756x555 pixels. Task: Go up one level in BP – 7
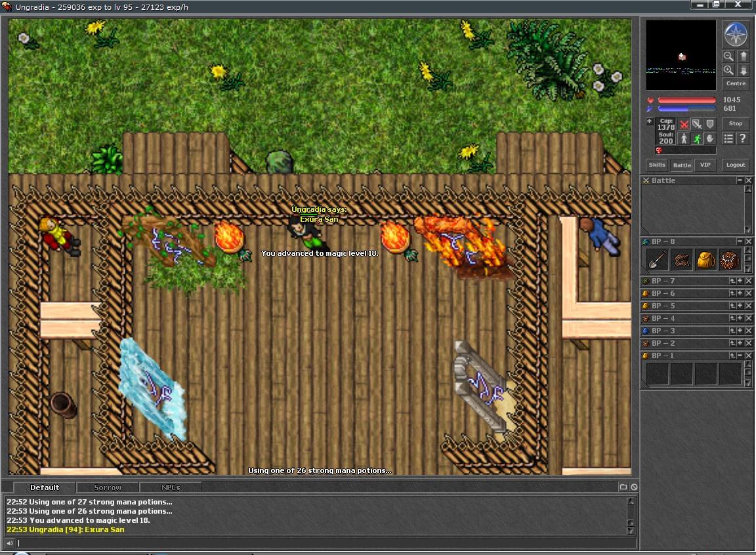(732, 281)
